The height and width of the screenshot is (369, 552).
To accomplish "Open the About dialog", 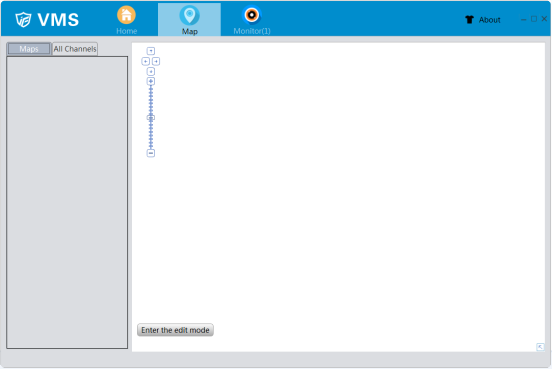I will (x=489, y=20).
